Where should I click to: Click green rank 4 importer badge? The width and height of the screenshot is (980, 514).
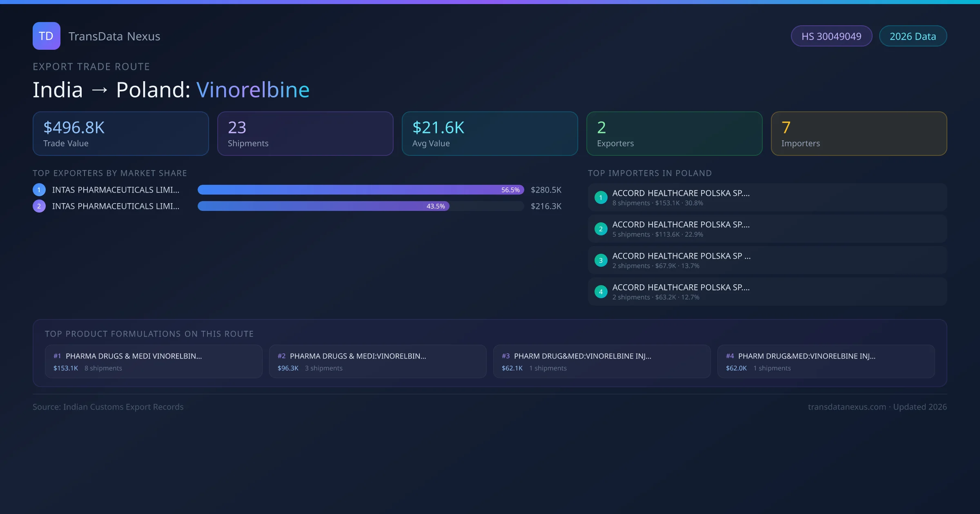pos(601,292)
